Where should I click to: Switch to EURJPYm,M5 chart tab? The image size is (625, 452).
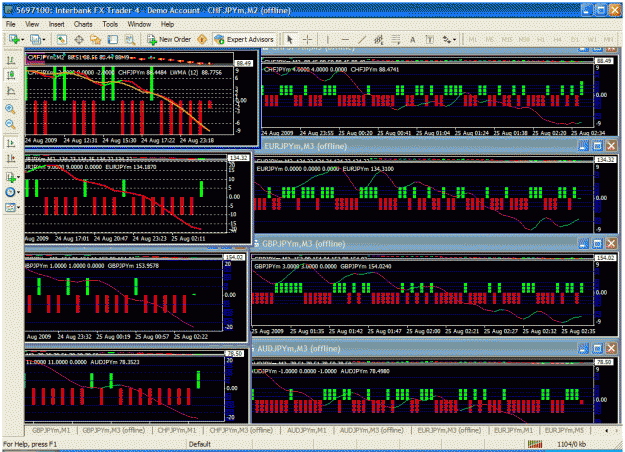tap(564, 430)
